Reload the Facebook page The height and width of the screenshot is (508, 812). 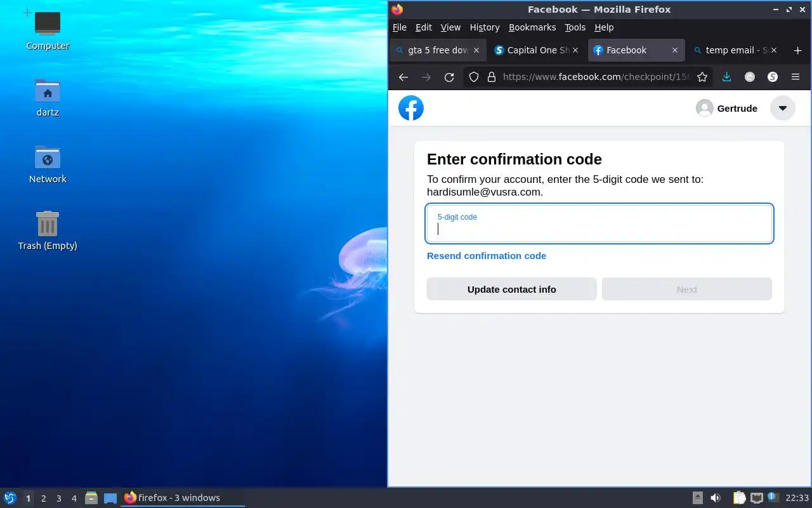point(449,77)
